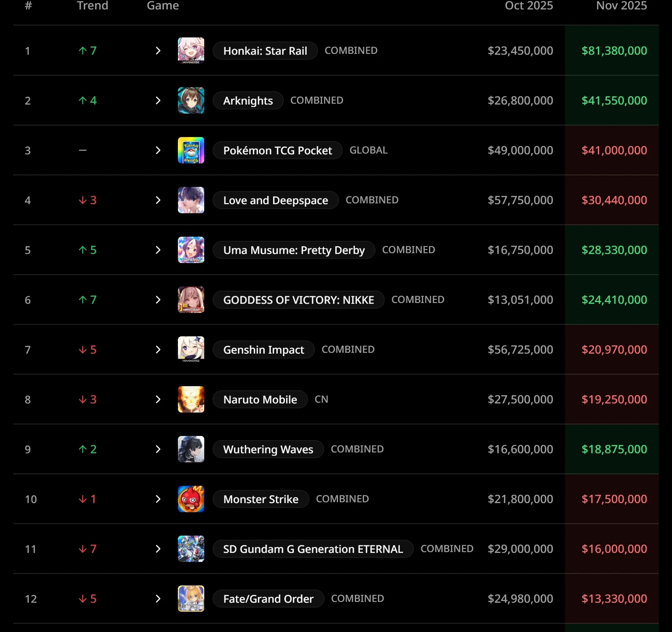The height and width of the screenshot is (632, 672).
Task: Click the $21,800,000 Oct revenue cell
Action: (520, 499)
